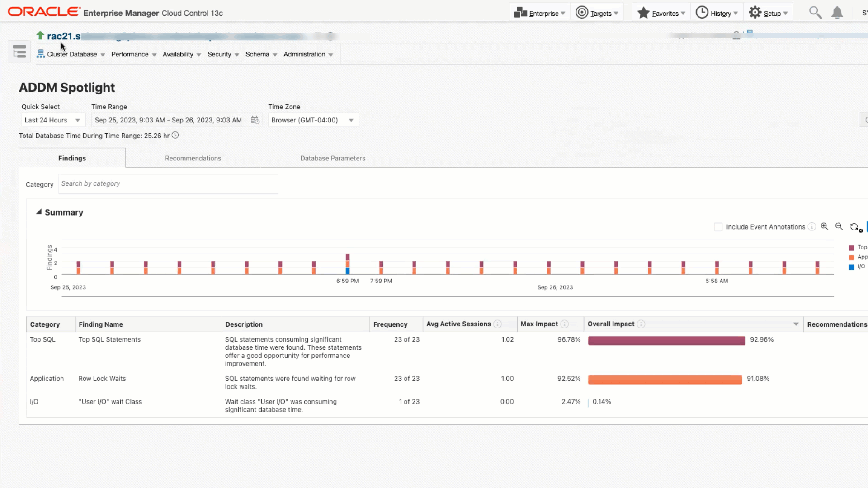Switch to the Recommendations tab
Screen dimensions: 868x488
click(x=193, y=158)
